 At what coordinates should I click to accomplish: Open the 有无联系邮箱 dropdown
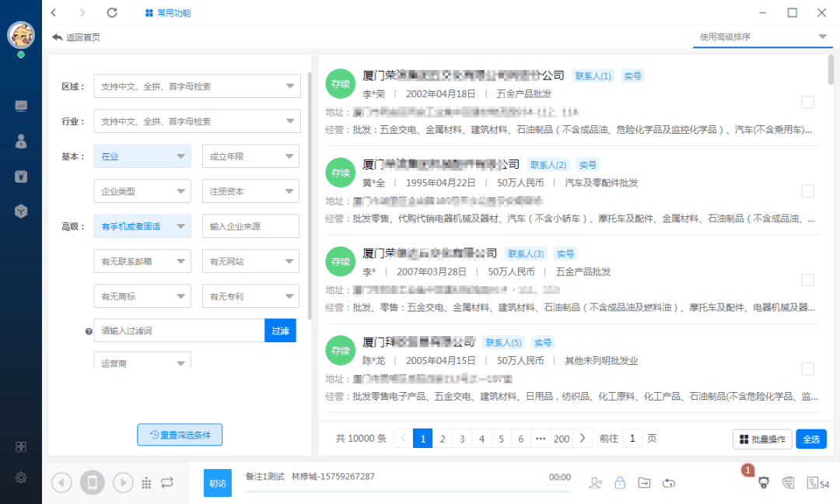[x=142, y=261]
